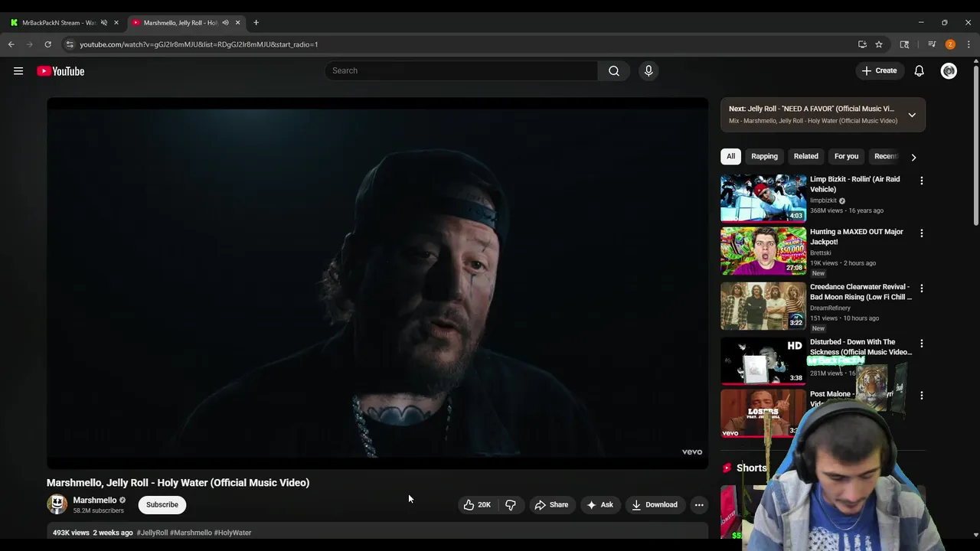Open the Ask AI button

pos(599,504)
